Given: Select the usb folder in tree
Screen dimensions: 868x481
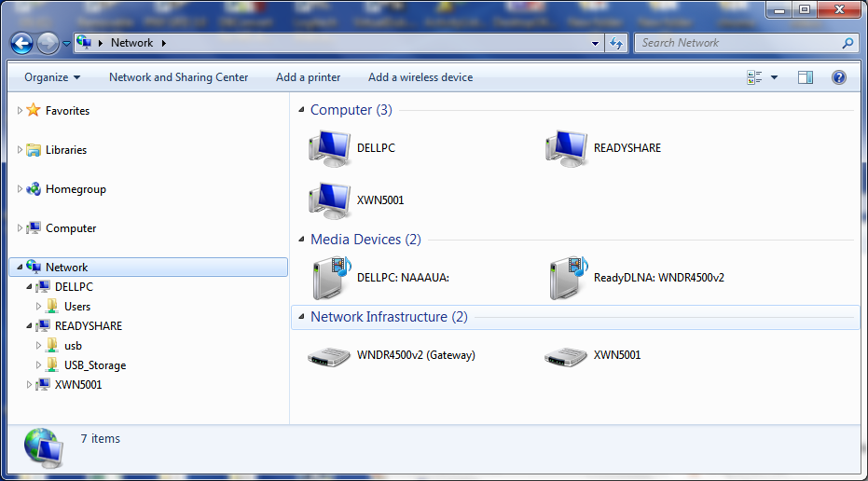Looking at the screenshot, I should (73, 346).
